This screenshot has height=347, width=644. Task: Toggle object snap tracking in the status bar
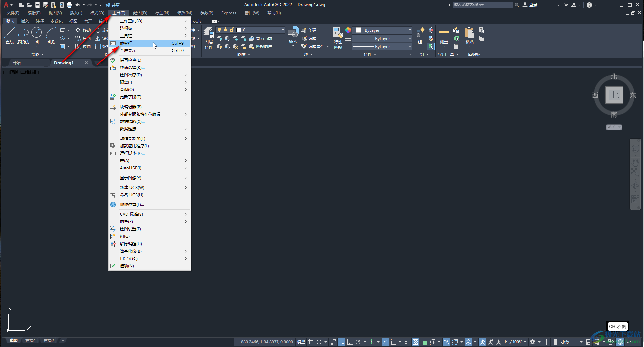[385, 342]
